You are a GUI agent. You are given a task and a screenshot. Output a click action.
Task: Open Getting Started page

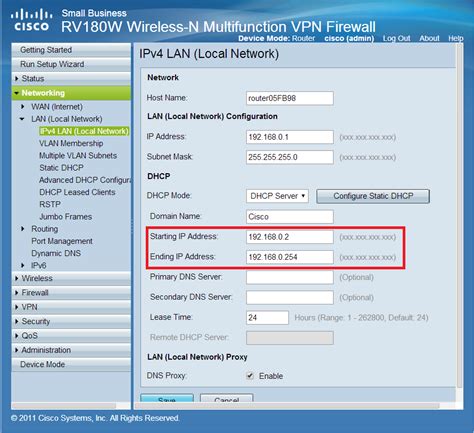pos(71,50)
